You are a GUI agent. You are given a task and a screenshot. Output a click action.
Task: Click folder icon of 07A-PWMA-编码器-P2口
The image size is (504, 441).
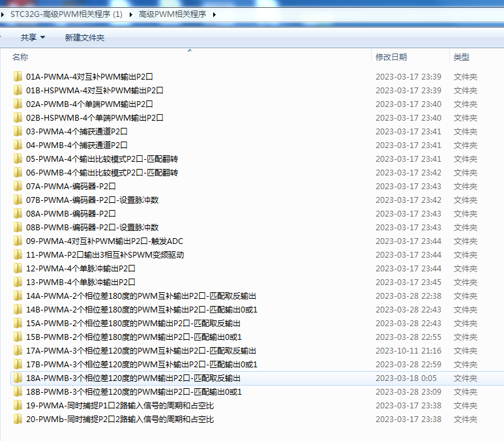pos(18,186)
